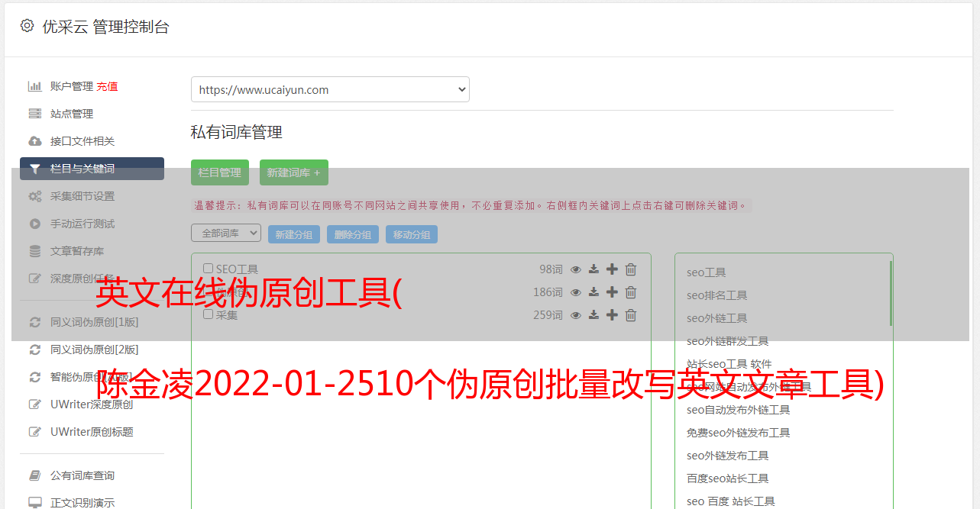The width and height of the screenshot is (980, 509).
Task: Click the cloud upload icon next to 接口文件相关
Action: pyautogui.click(x=35, y=141)
